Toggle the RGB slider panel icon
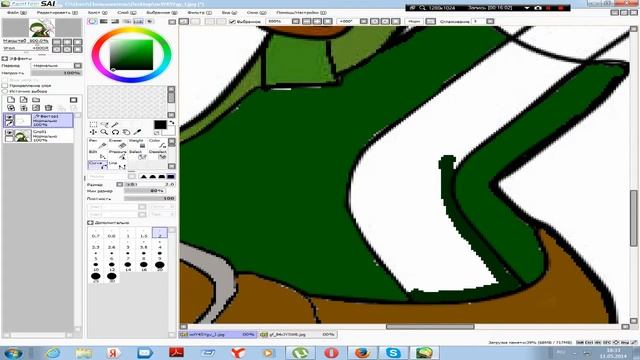 pyautogui.click(x=104, y=21)
